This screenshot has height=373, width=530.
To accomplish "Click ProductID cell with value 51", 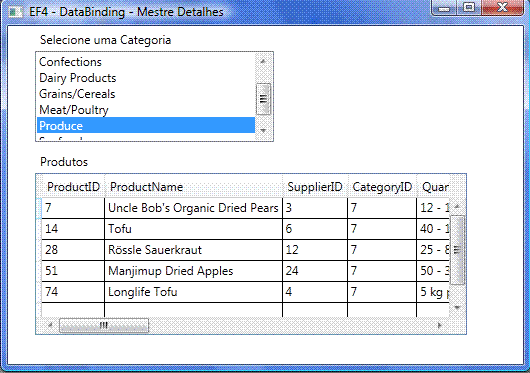I will [x=73, y=271].
